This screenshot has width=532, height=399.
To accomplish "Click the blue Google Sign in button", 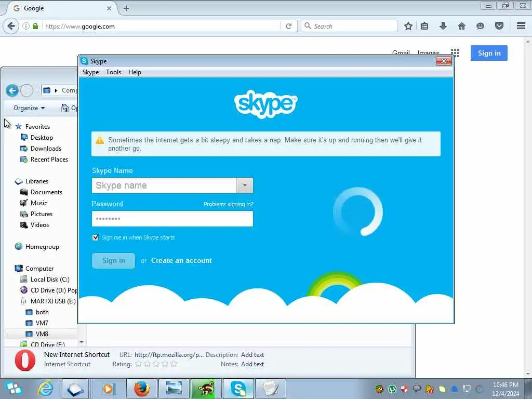I will point(489,53).
